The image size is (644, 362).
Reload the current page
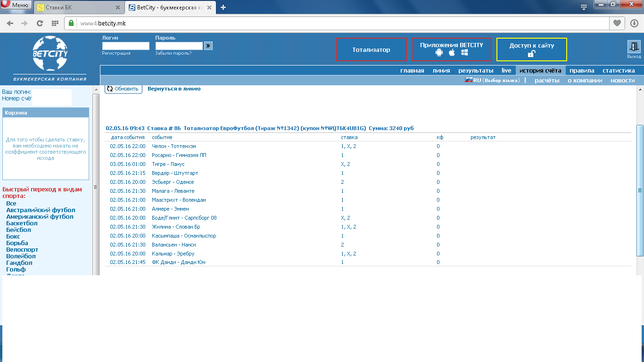pyautogui.click(x=40, y=23)
